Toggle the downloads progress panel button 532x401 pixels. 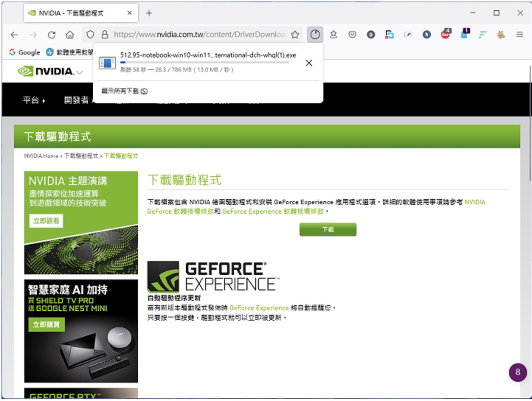[x=315, y=35]
